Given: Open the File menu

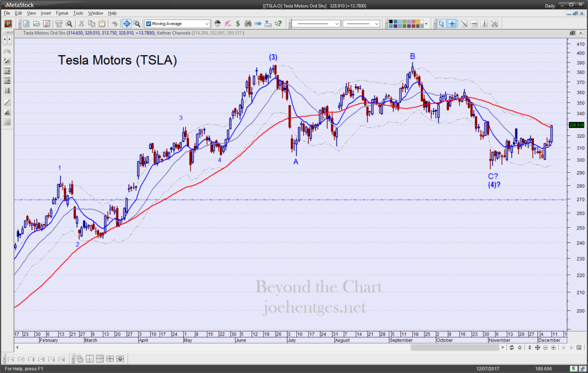Looking at the screenshot, I should pyautogui.click(x=7, y=13).
